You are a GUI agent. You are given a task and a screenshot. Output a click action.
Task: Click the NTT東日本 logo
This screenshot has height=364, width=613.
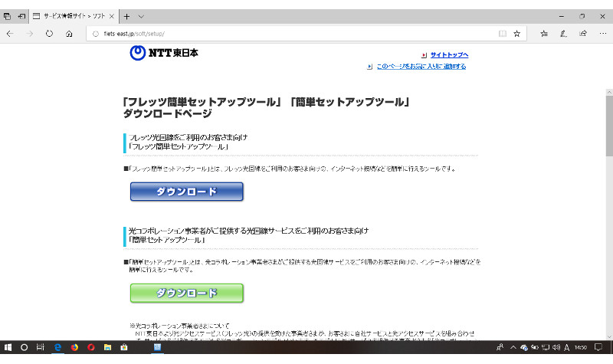click(164, 53)
